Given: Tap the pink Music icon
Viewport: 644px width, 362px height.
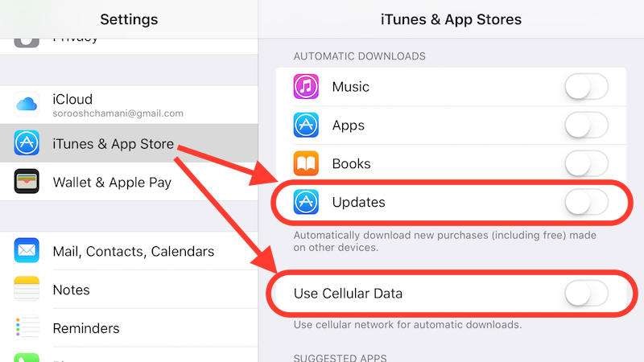Looking at the screenshot, I should pos(306,87).
